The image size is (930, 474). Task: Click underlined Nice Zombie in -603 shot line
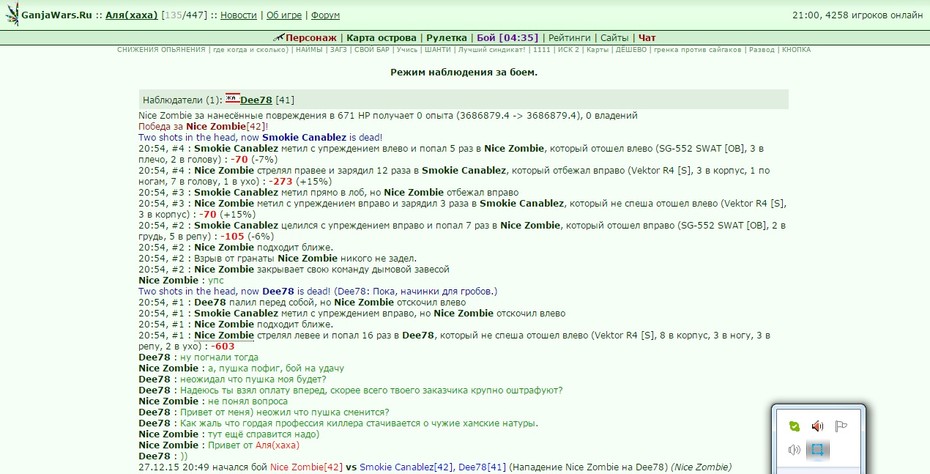click(224, 335)
